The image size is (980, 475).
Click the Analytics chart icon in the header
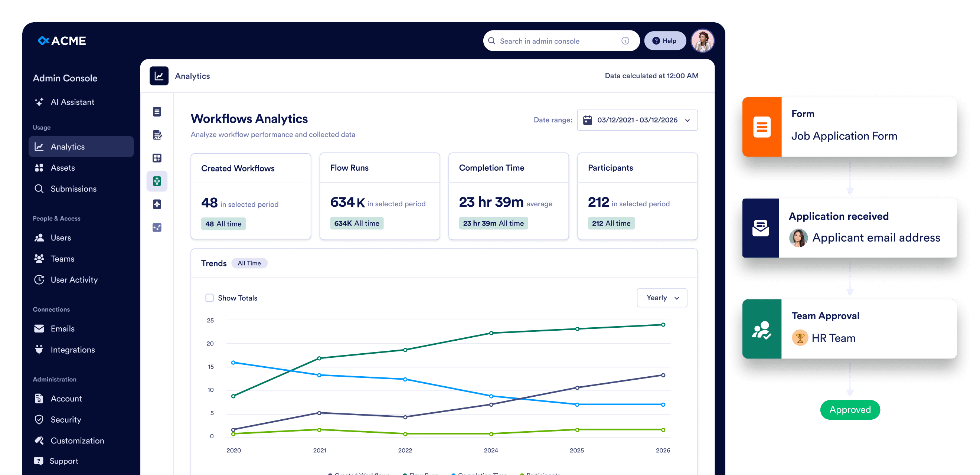pyautogui.click(x=159, y=76)
